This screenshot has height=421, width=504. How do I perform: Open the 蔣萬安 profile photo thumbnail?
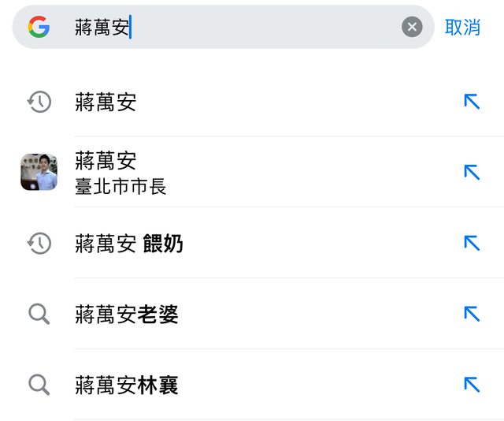point(39,172)
